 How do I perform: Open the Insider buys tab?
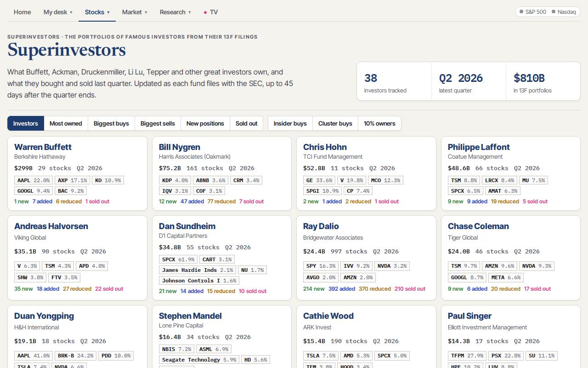(x=290, y=123)
